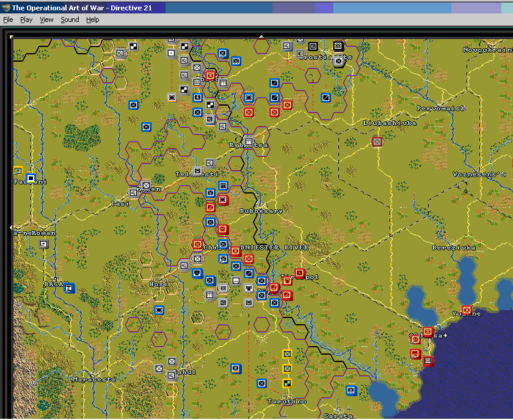Click the top-left corner map scroll arrow
Image resolution: width=513 pixels, height=420 pixels.
[12, 37]
